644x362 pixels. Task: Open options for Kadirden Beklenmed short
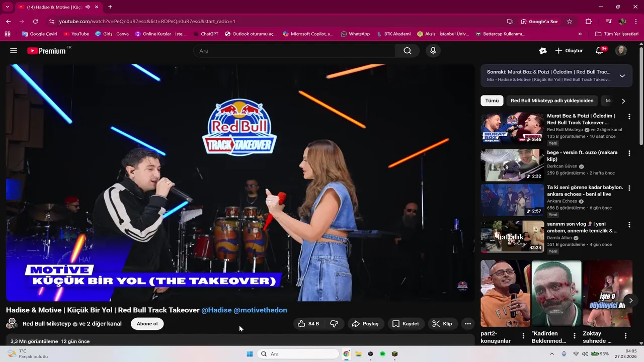click(x=575, y=336)
